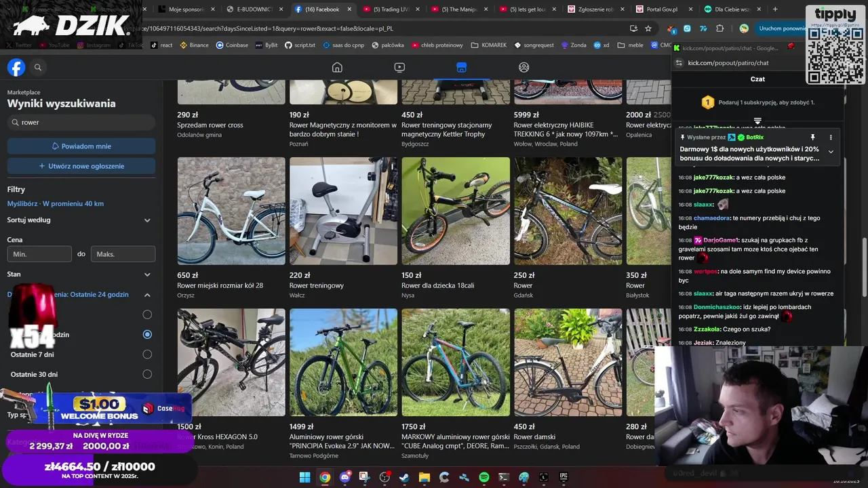Viewport: 868px width, 488px height.
Task: Open Discord from the taskbar
Action: 345,477
